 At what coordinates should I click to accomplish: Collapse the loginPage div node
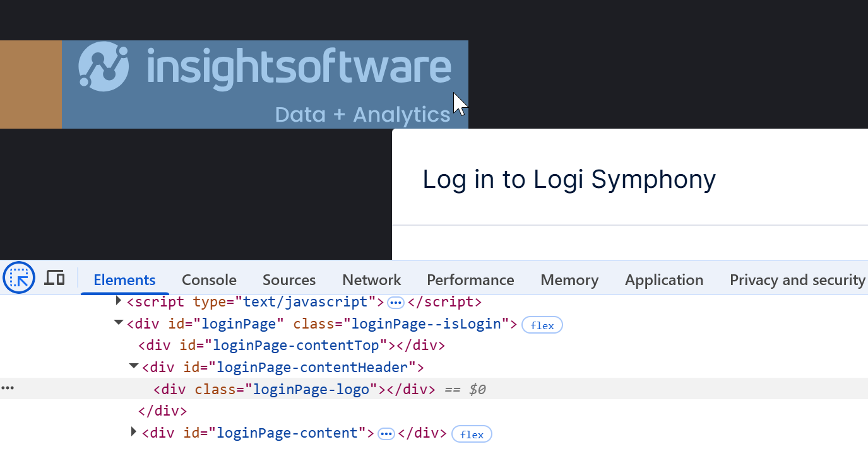(118, 324)
